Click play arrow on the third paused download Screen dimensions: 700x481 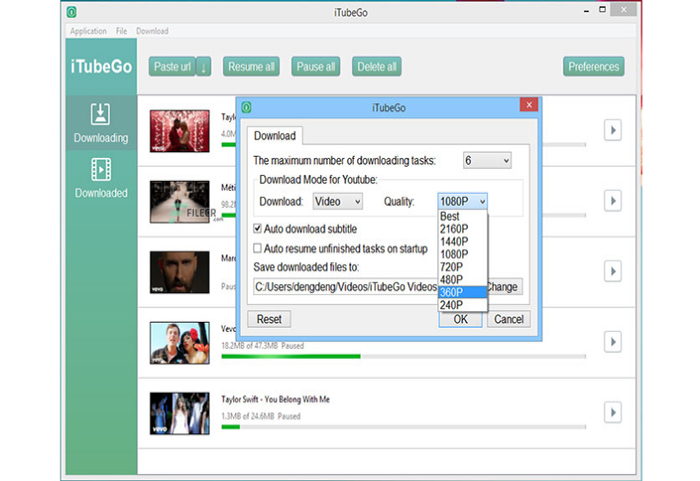(x=613, y=272)
